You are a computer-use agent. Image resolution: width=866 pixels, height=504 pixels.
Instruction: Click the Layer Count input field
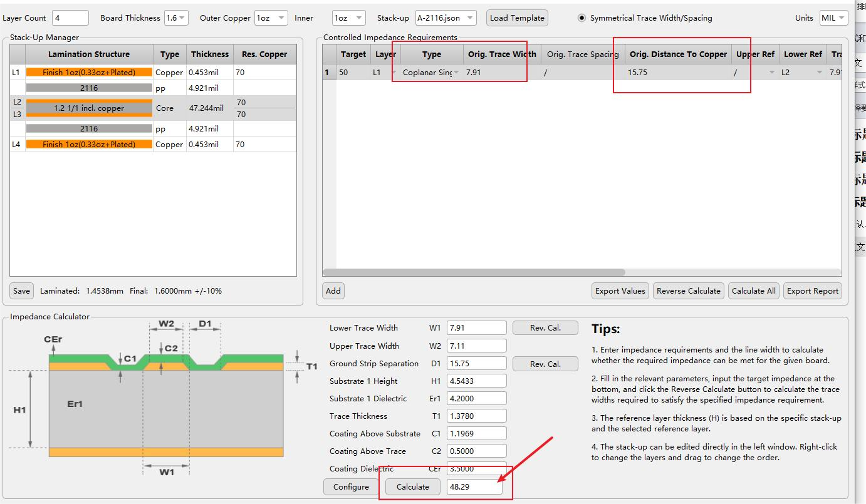[70, 18]
